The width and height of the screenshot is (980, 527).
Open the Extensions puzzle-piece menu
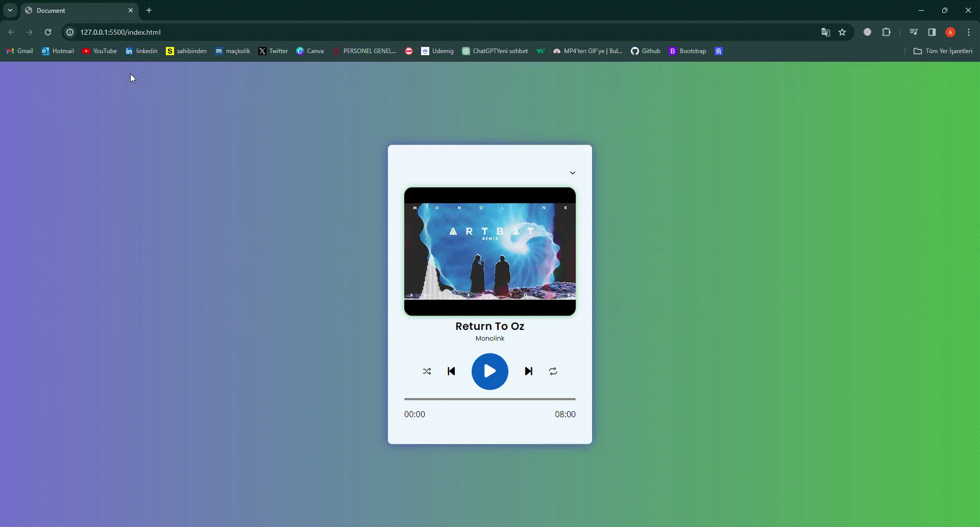(886, 32)
